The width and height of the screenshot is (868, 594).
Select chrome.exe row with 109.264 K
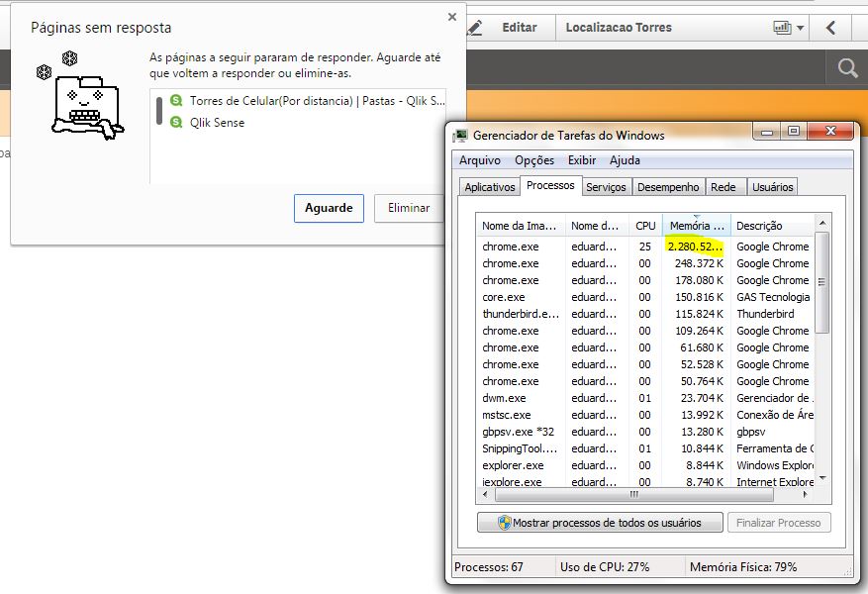645,331
